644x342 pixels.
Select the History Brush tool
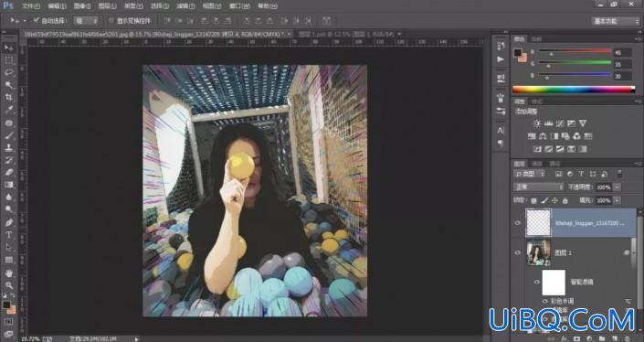coord(8,160)
